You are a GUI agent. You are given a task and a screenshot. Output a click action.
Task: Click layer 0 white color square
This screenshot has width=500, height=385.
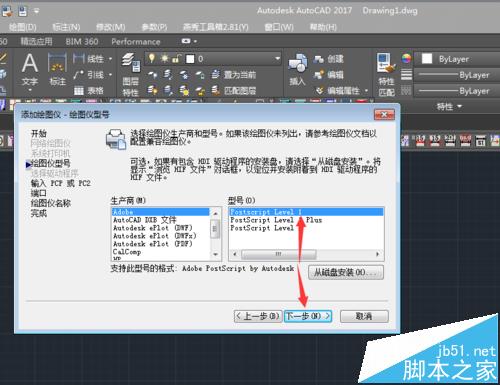190,59
